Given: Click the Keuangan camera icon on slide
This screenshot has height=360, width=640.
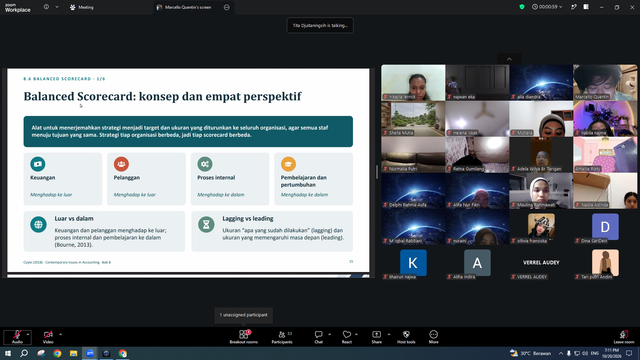Looking at the screenshot, I should (38, 164).
